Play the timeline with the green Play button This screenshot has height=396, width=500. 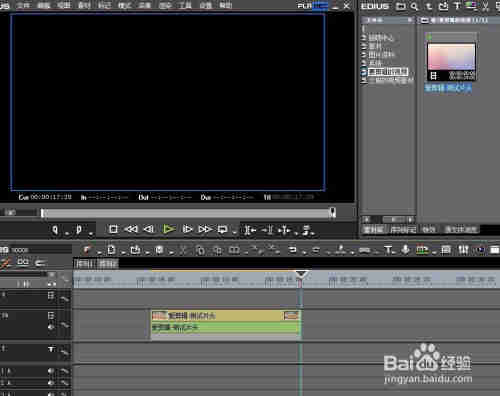[x=169, y=229]
